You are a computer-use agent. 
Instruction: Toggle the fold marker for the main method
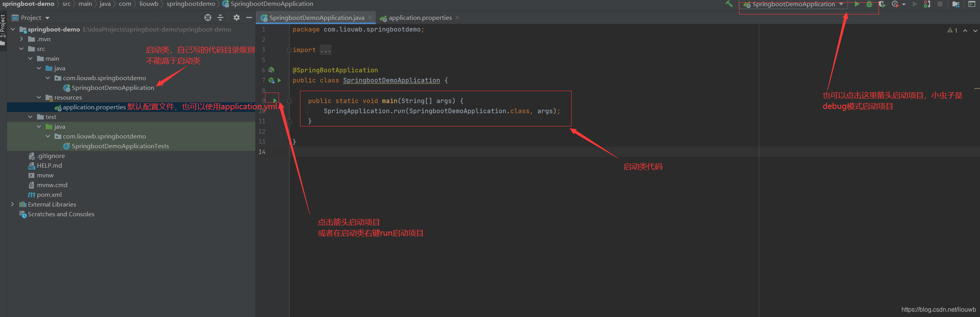[x=289, y=101]
